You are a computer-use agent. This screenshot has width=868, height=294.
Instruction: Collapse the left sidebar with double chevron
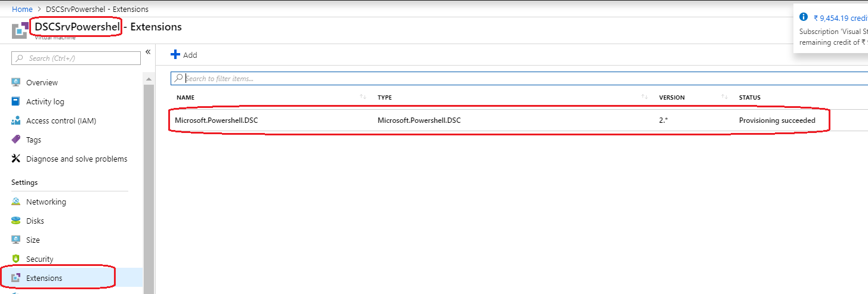148,52
